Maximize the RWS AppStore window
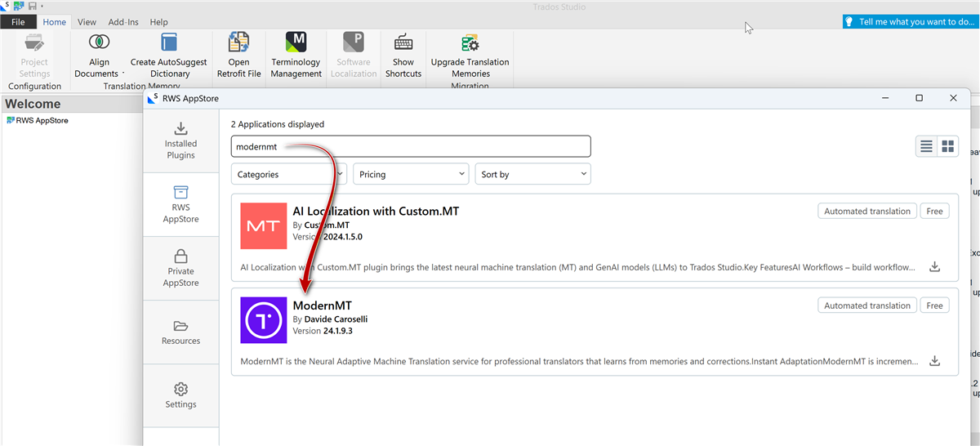The height and width of the screenshot is (446, 980). point(919,98)
